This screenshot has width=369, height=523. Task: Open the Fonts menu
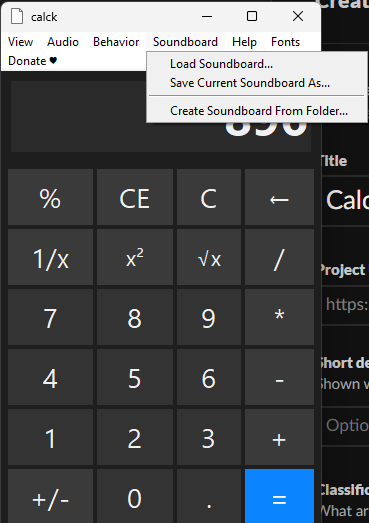point(285,42)
